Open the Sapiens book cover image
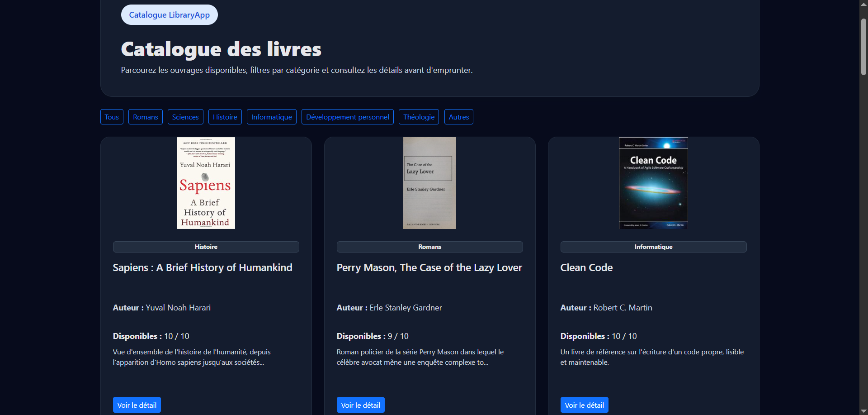Image resolution: width=868 pixels, height=415 pixels. 206,183
